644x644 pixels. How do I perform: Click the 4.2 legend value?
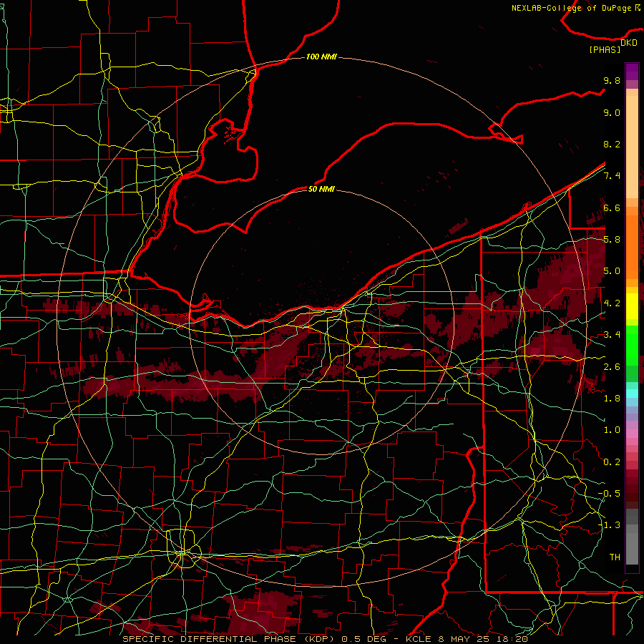[612, 303]
